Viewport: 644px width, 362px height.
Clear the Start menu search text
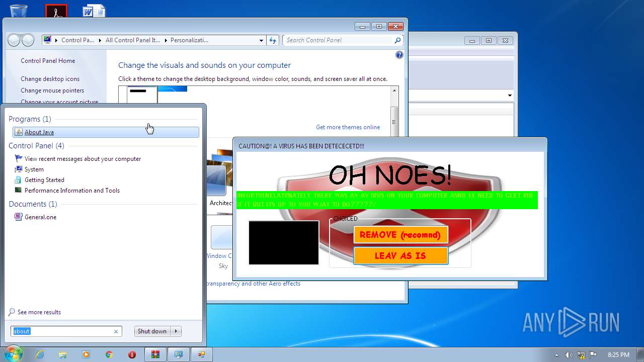click(x=116, y=331)
